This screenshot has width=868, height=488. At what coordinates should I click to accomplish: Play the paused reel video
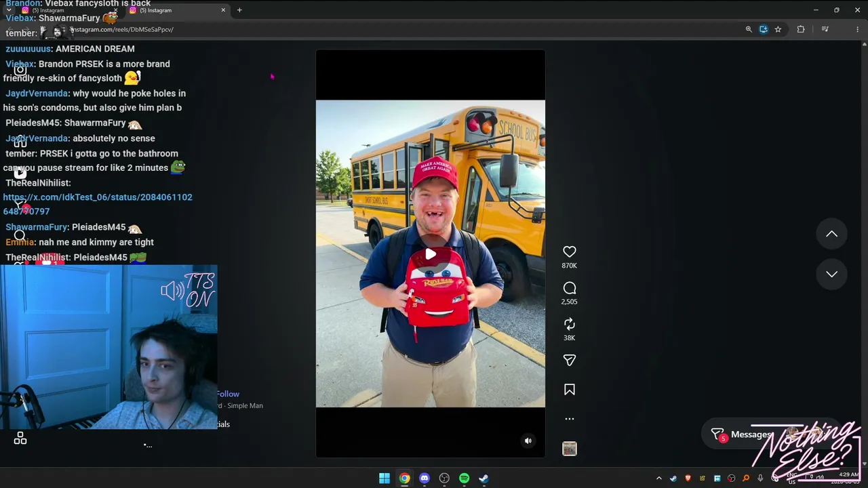[x=431, y=254]
